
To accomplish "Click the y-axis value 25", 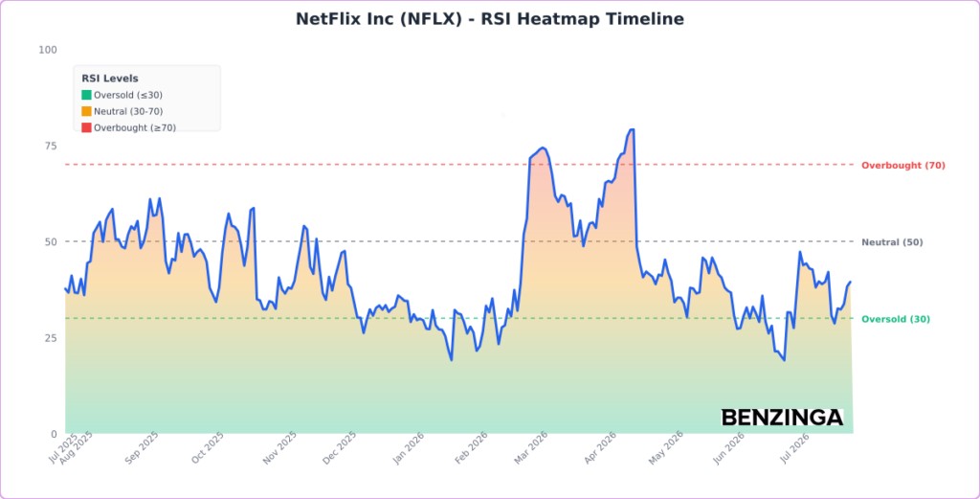I will pyautogui.click(x=51, y=338).
